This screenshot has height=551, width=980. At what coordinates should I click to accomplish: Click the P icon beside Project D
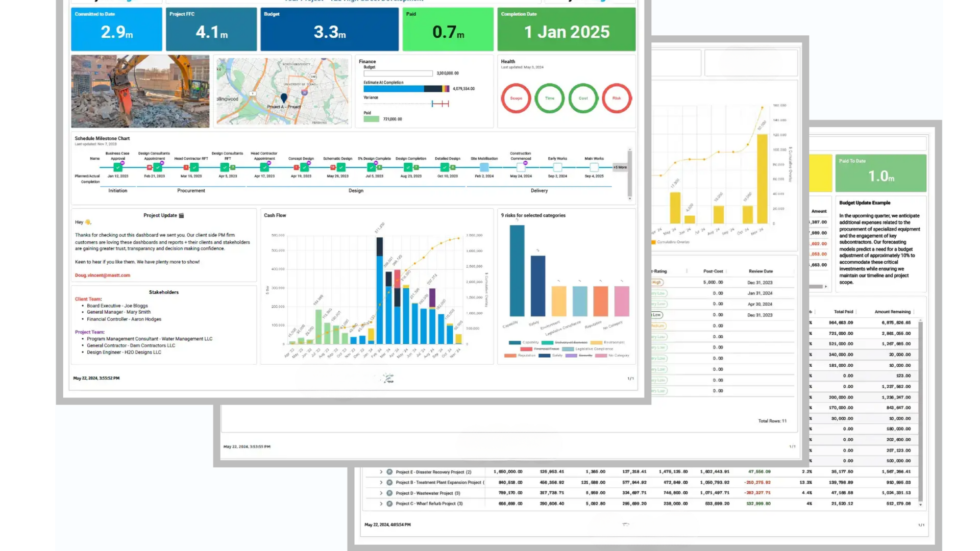[389, 493]
